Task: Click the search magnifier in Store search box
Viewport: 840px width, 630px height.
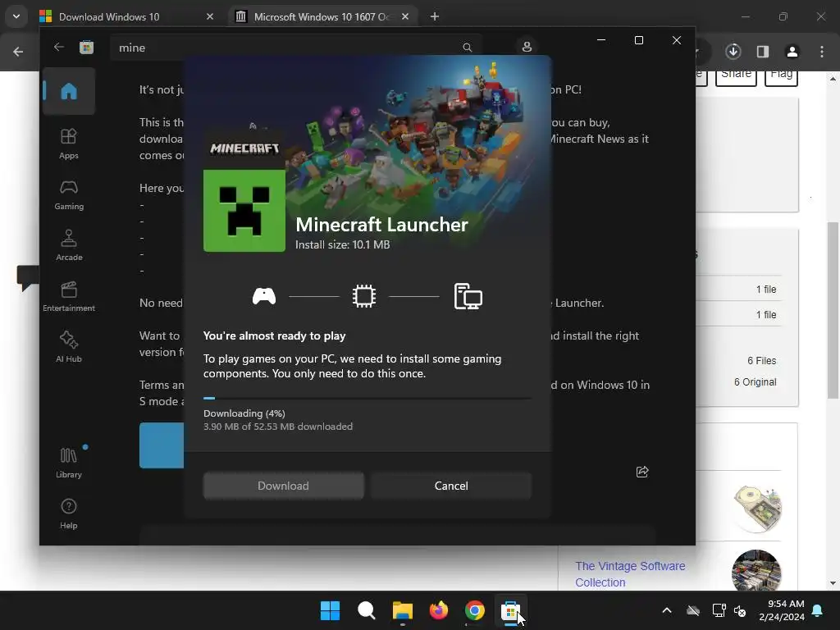Action: [x=467, y=48]
